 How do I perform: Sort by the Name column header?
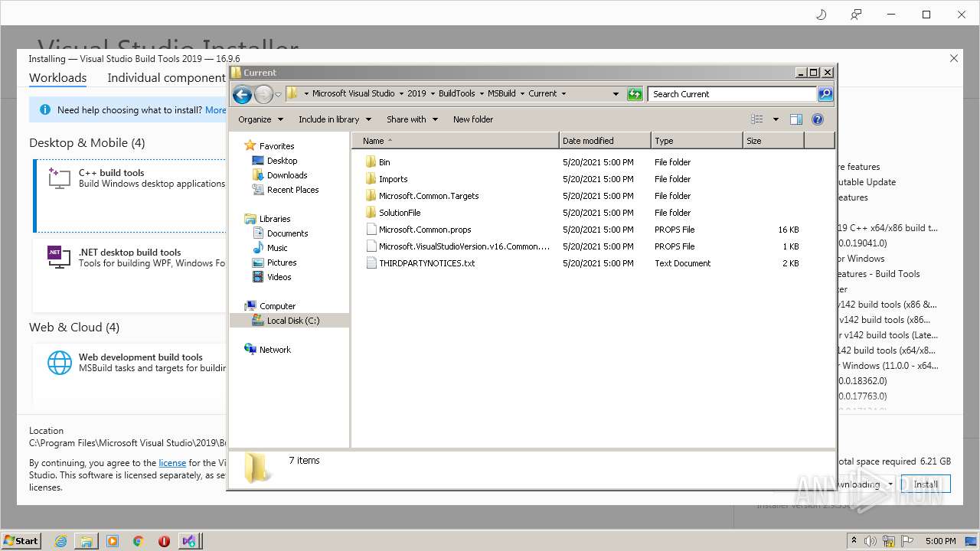[x=456, y=141]
